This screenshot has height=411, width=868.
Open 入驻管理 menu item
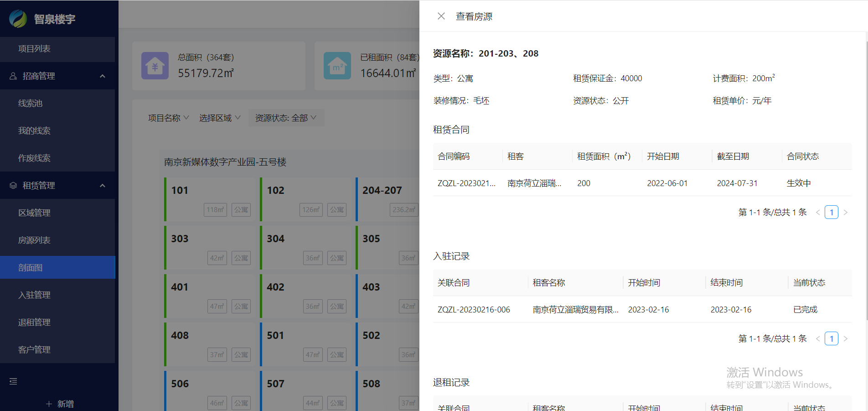click(57, 295)
